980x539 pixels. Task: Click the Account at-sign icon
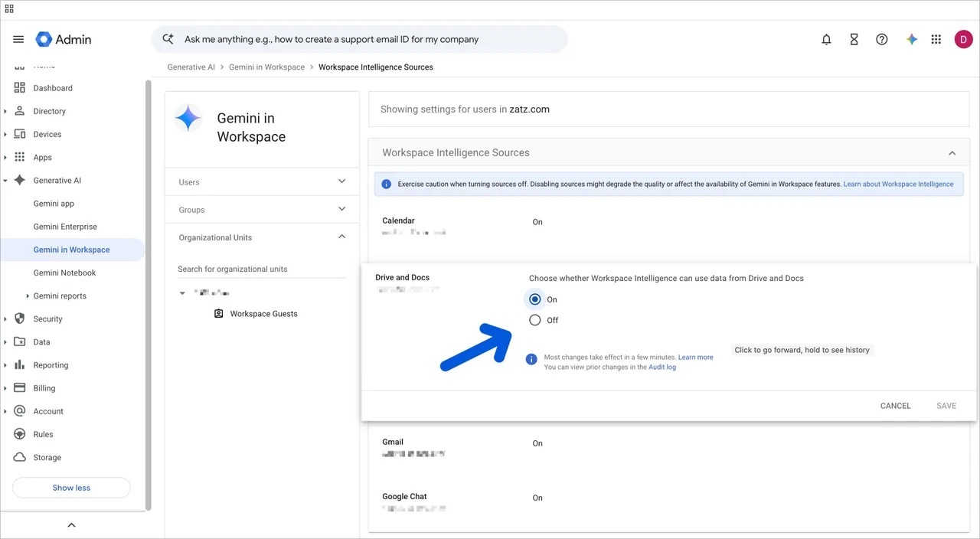tap(20, 411)
